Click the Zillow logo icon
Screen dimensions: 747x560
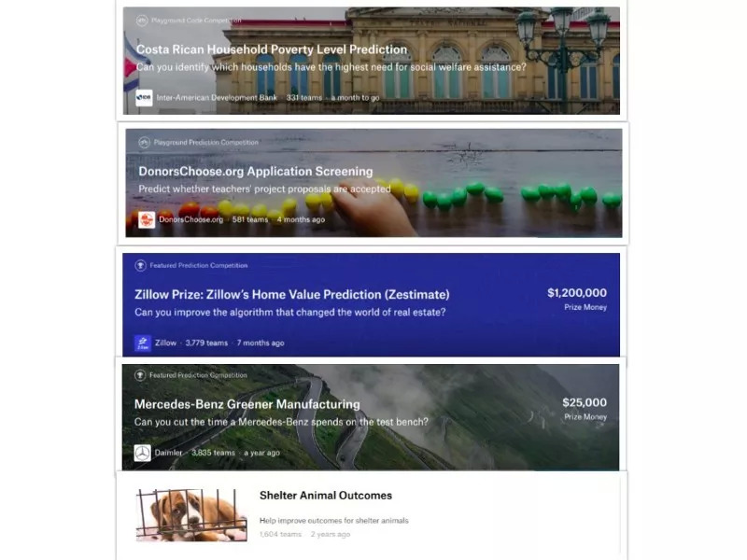(x=143, y=343)
